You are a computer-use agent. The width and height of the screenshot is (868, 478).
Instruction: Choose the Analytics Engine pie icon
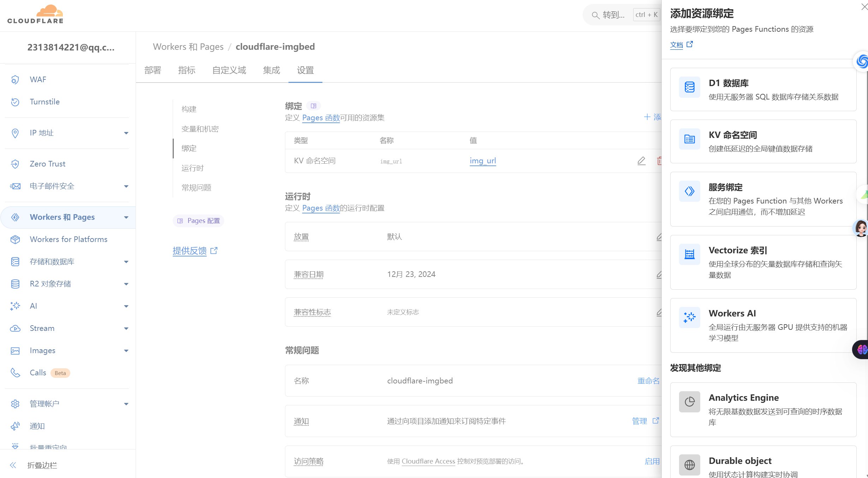689,401
